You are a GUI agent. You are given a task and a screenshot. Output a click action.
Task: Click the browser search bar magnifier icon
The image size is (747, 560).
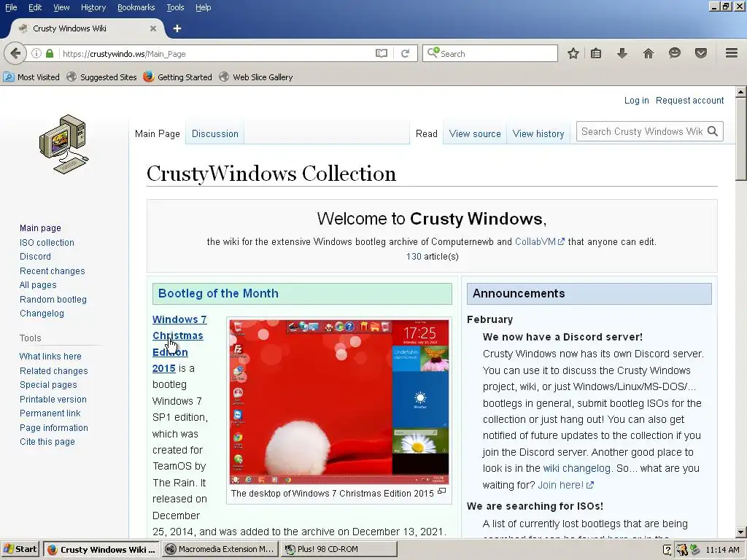click(x=433, y=52)
